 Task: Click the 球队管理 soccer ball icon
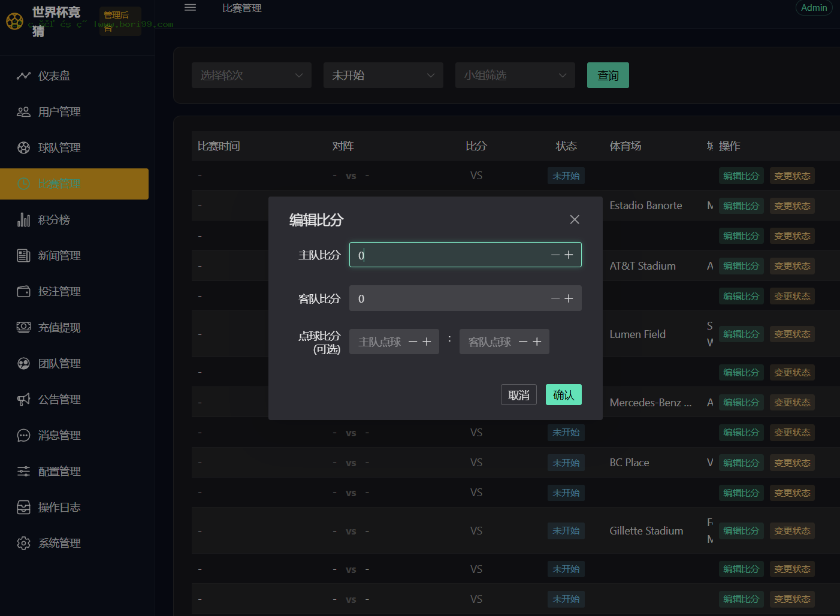pyautogui.click(x=23, y=148)
